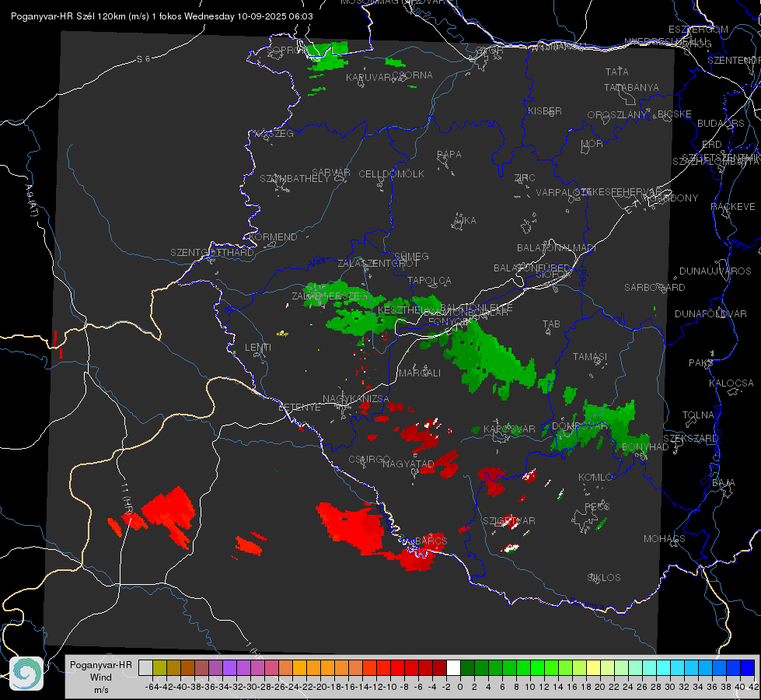Click the AJKA city label

[x=465, y=221]
